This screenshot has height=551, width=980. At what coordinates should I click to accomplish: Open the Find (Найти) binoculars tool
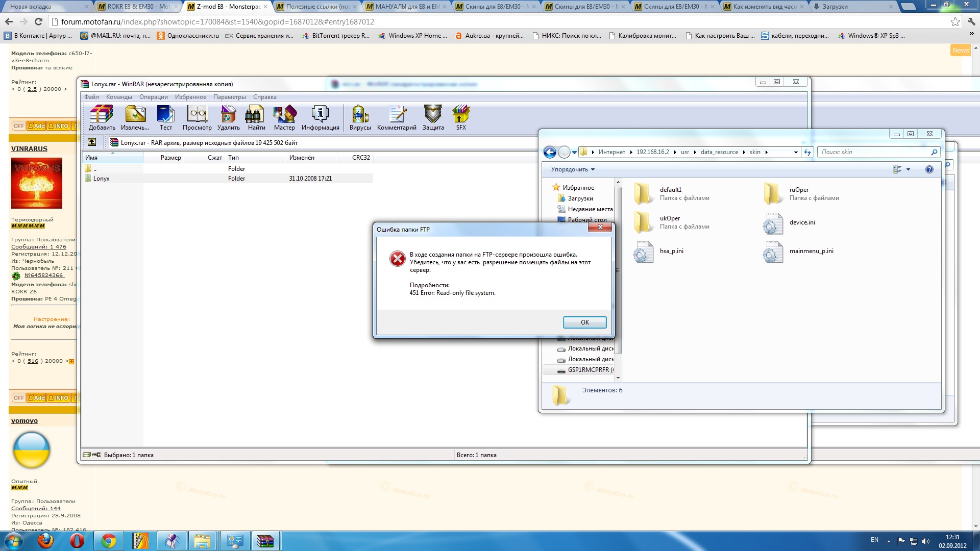click(256, 118)
